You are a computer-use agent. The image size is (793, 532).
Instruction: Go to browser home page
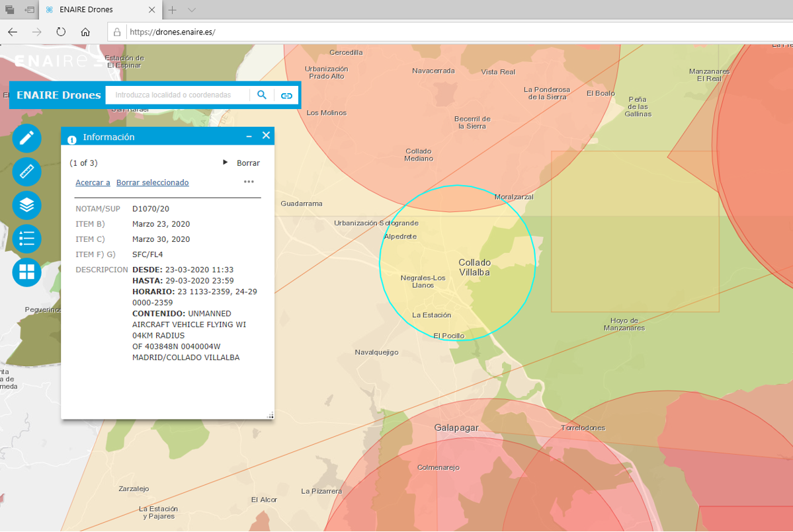click(x=85, y=32)
